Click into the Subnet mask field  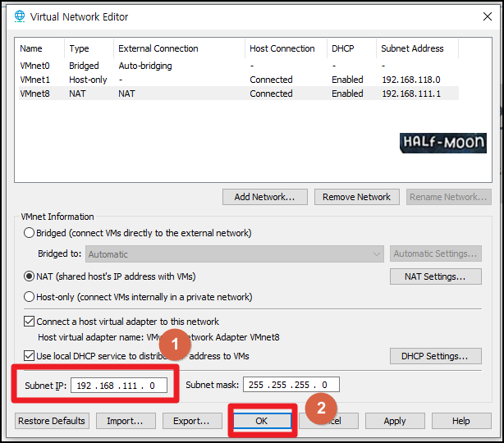291,385
